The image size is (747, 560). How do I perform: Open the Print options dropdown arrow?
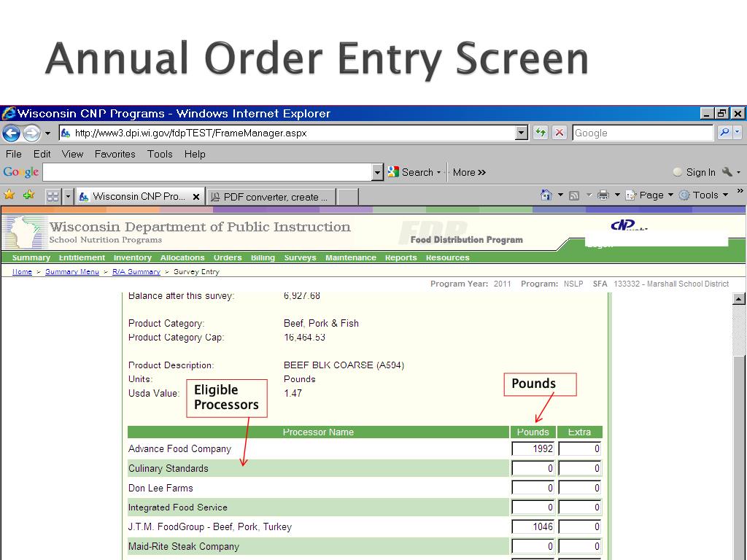click(x=617, y=195)
